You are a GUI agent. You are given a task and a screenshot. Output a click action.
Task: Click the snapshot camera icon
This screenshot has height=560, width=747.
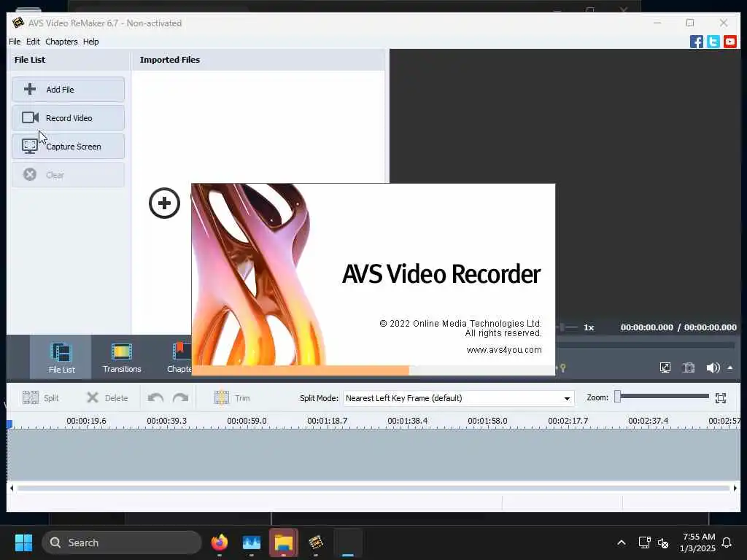click(689, 367)
